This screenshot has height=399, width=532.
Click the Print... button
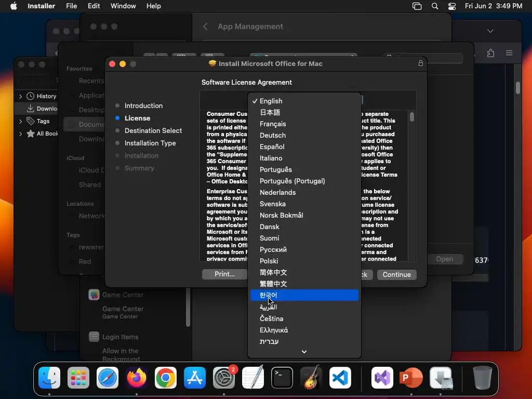[224, 274]
